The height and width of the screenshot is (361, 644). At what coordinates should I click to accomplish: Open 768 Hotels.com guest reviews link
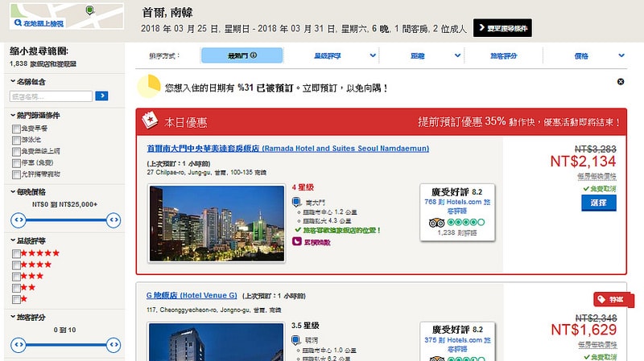point(457,207)
